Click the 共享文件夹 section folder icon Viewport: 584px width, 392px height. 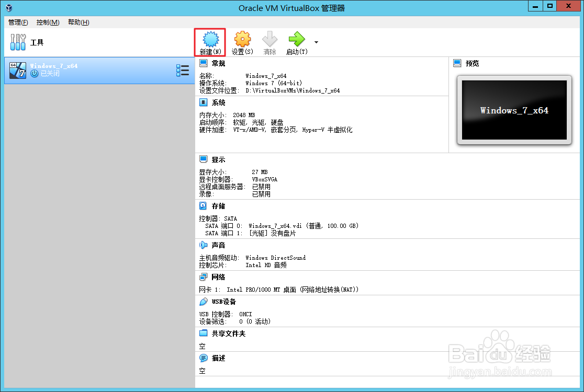[x=204, y=333]
